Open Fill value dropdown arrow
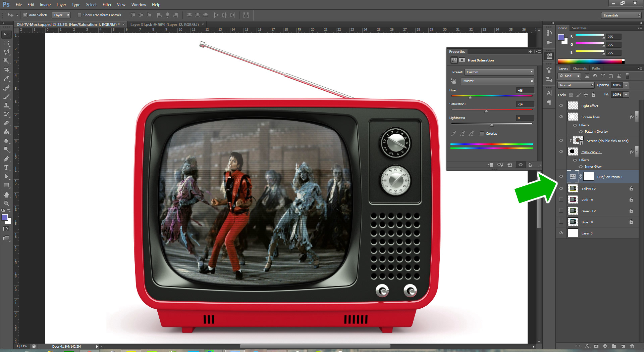 (x=626, y=95)
